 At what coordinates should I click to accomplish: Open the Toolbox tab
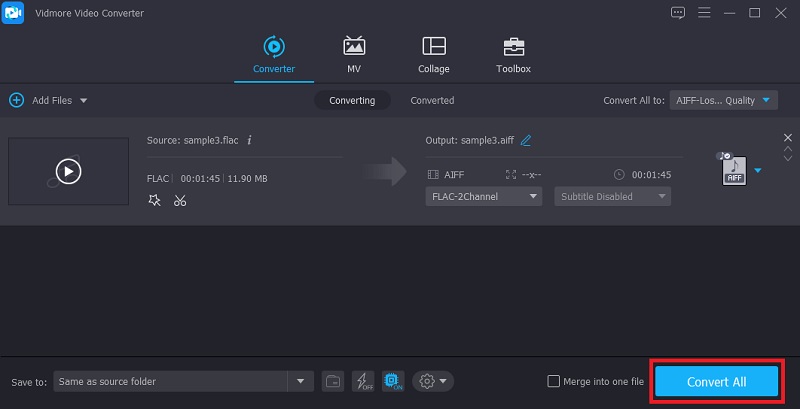tap(513, 55)
